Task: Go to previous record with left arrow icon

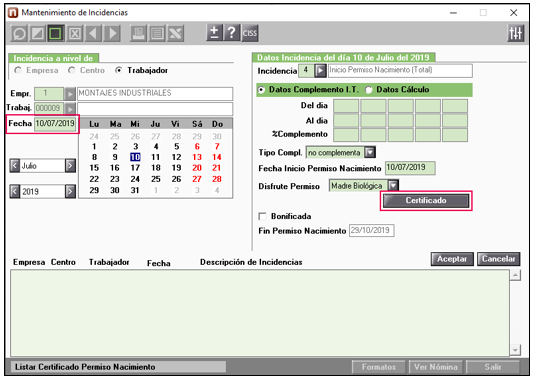Action: point(93,33)
